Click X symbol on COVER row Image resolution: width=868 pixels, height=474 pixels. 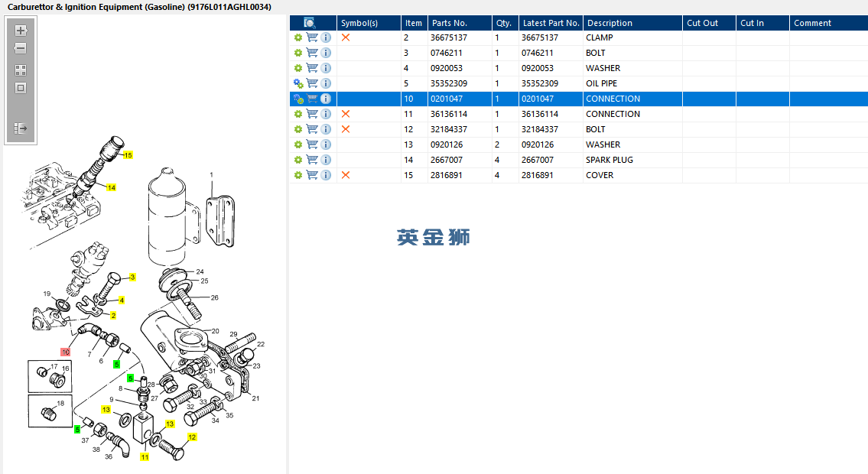[x=346, y=175]
